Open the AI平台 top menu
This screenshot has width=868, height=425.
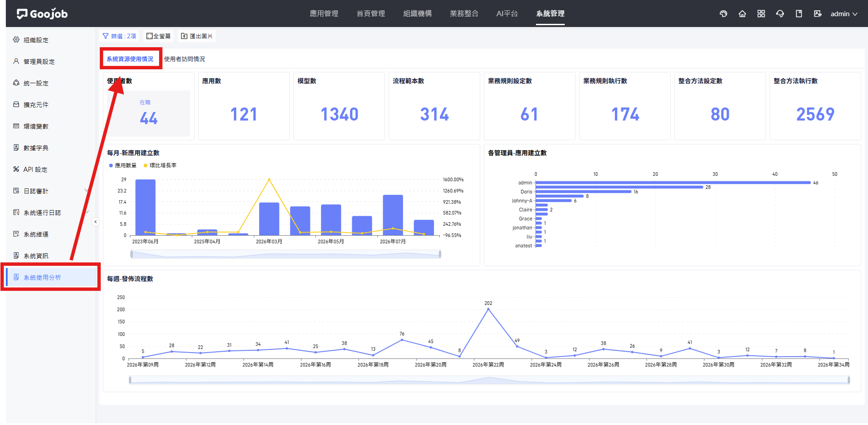[507, 13]
